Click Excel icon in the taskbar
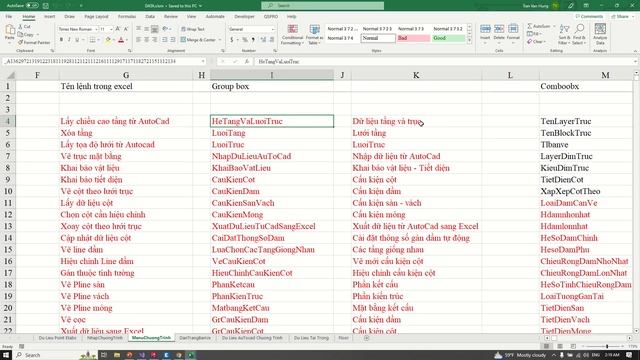 (x=191, y=355)
